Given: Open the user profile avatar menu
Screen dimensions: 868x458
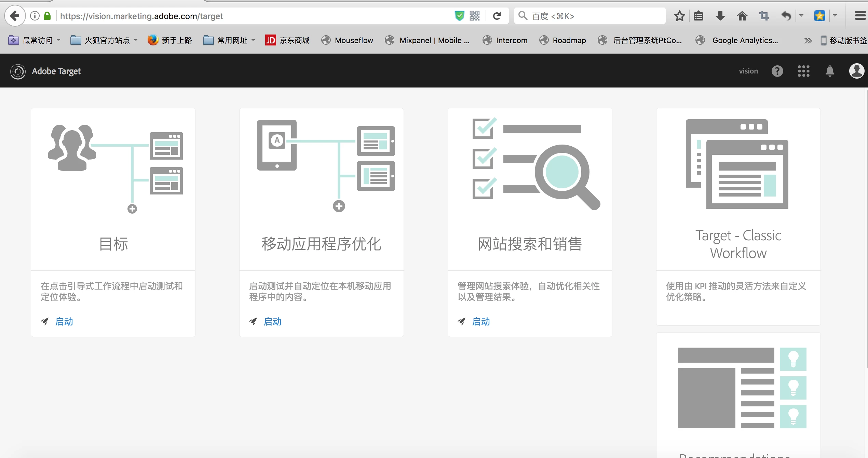Looking at the screenshot, I should [856, 71].
